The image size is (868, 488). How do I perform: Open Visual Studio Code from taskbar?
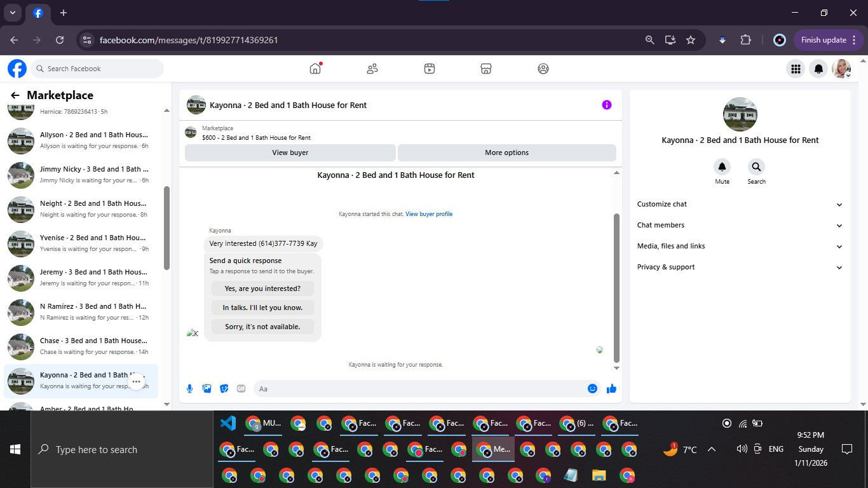coord(228,423)
